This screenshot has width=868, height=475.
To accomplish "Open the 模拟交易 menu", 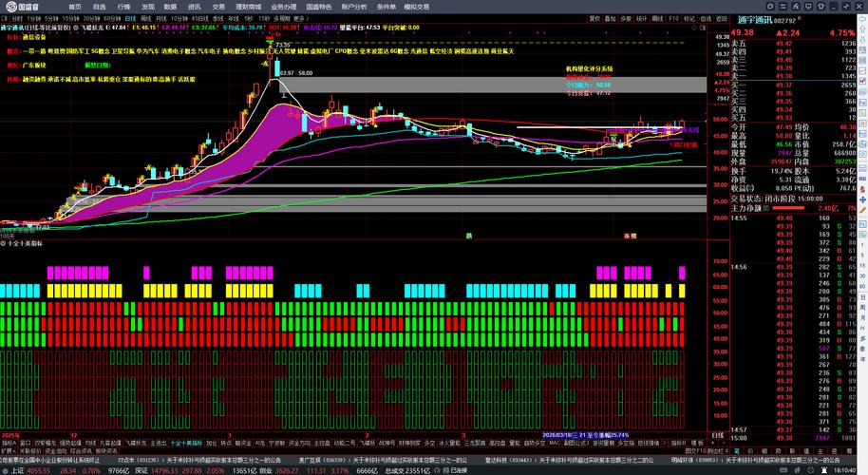I will [x=416, y=7].
